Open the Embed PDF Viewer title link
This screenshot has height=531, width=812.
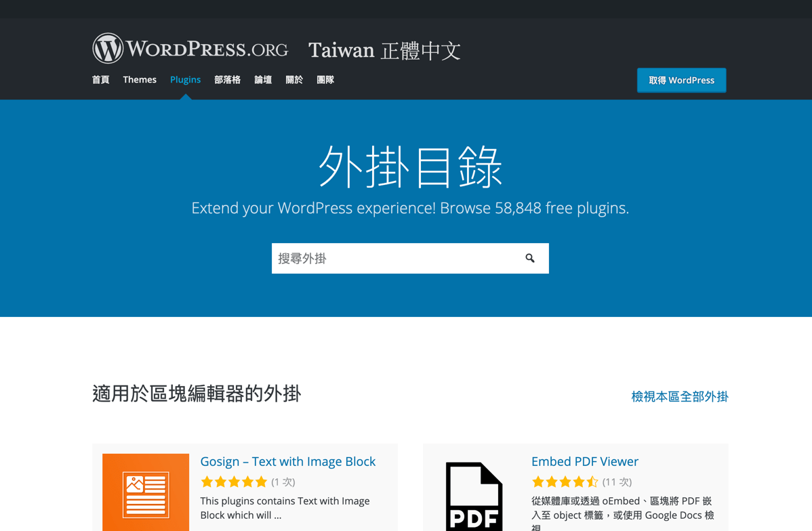coord(585,461)
